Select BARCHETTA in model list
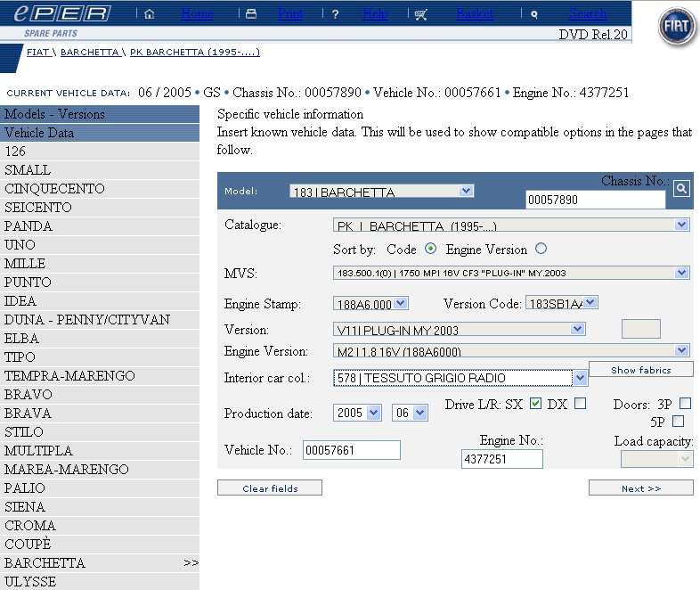 click(x=100, y=563)
